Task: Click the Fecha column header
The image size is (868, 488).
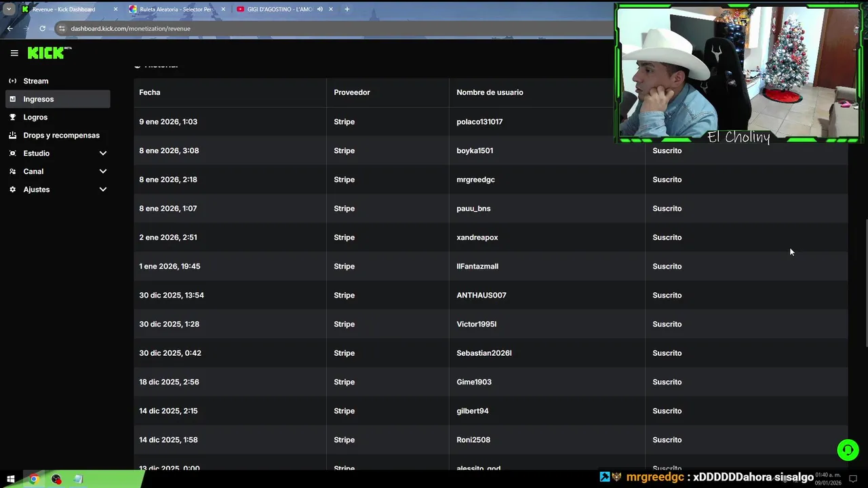Action: pyautogui.click(x=150, y=92)
